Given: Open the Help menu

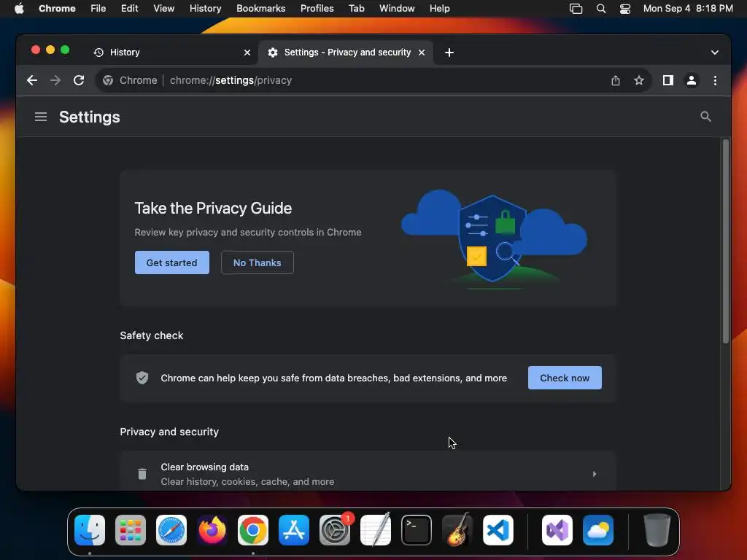Looking at the screenshot, I should (x=439, y=9).
